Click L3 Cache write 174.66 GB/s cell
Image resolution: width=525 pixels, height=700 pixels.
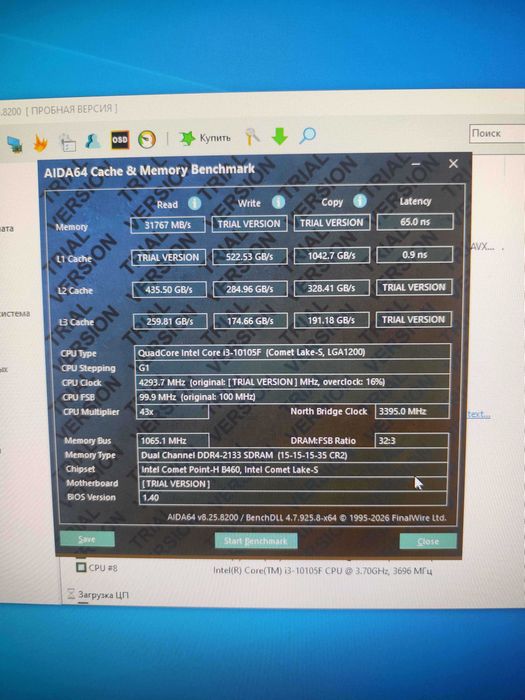point(250,321)
